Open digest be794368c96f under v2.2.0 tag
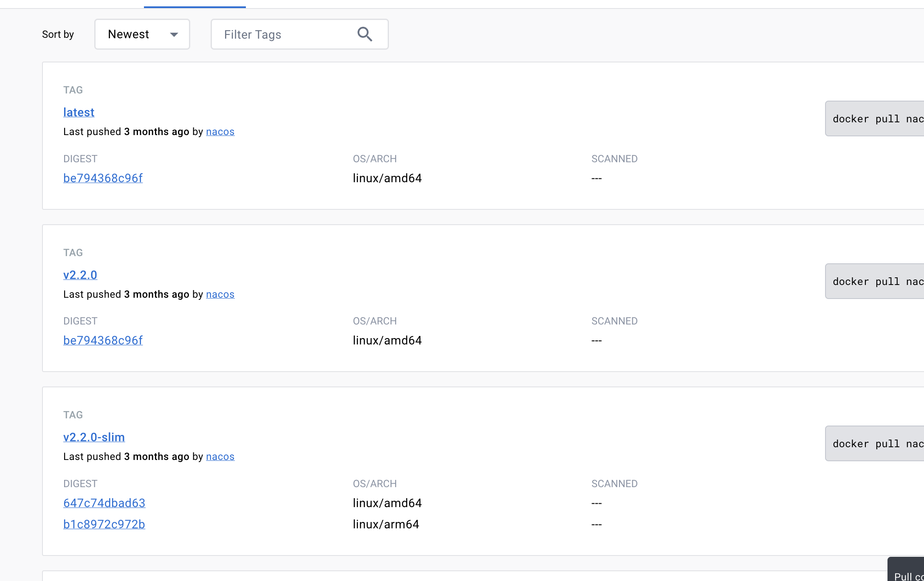The height and width of the screenshot is (581, 924). [103, 340]
